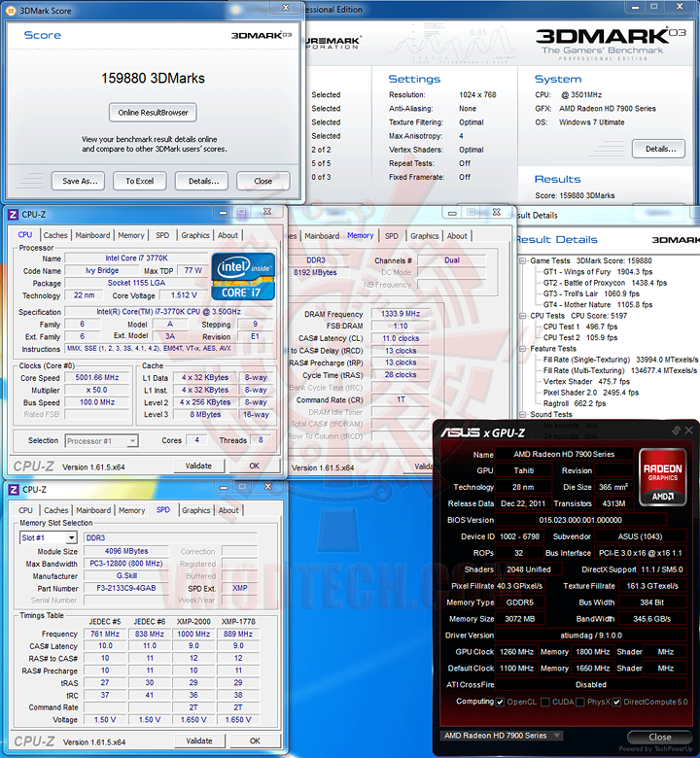
Task: Collapse the Feature Tests tree node
Action: coord(523,349)
